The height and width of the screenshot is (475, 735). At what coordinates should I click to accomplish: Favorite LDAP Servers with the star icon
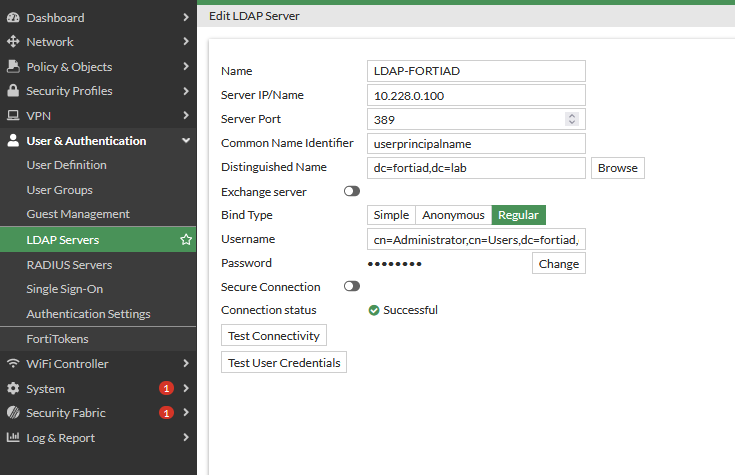click(185, 240)
